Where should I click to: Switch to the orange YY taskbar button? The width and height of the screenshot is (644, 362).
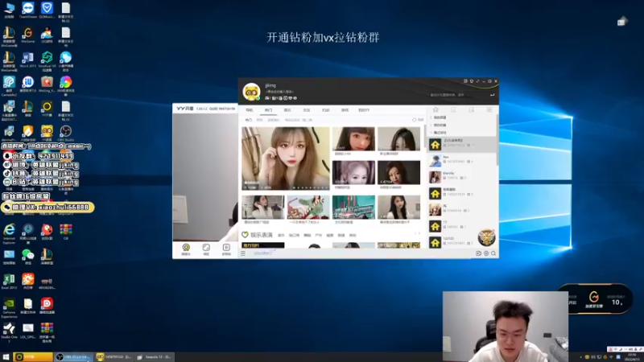33,357
